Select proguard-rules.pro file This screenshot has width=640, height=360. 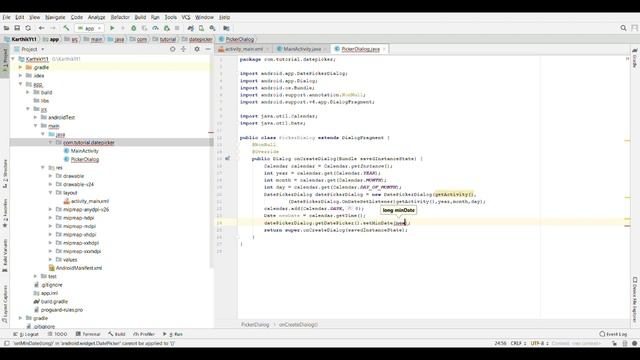[x=62, y=310]
